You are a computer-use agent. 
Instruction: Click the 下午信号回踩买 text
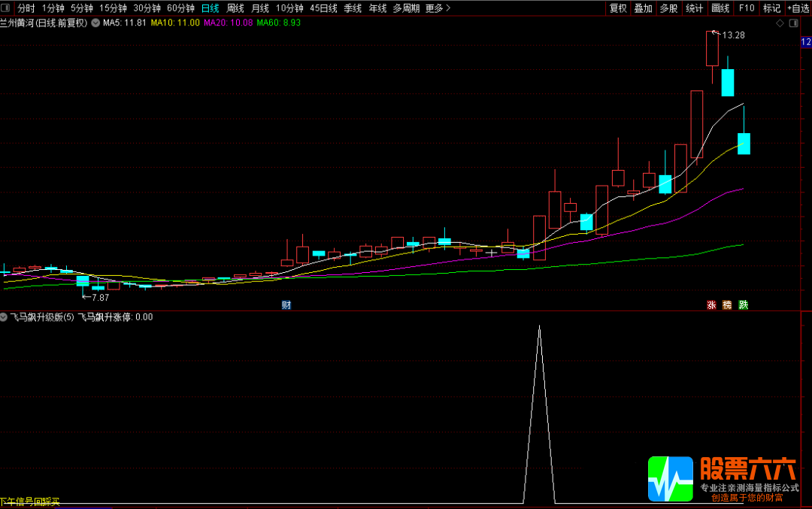click(30, 501)
